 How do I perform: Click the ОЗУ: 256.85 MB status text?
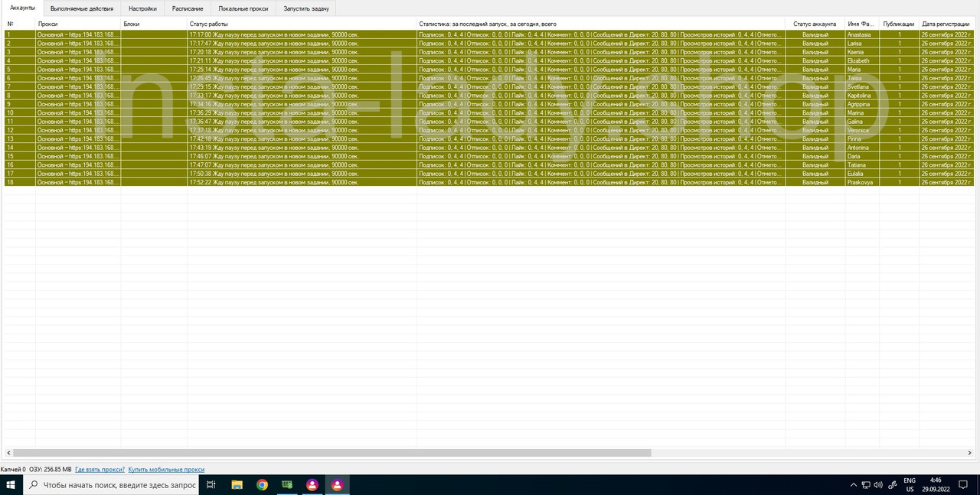tap(51, 469)
